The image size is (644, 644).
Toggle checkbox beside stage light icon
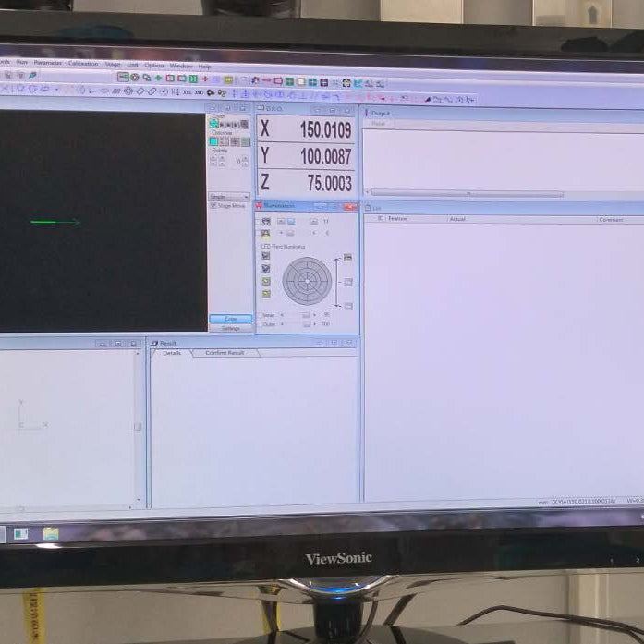tap(258, 222)
